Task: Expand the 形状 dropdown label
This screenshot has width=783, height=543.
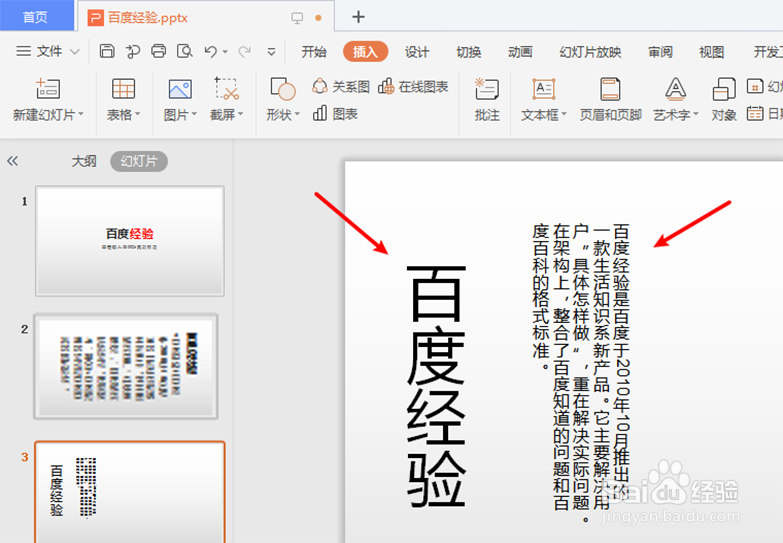Action: (283, 115)
